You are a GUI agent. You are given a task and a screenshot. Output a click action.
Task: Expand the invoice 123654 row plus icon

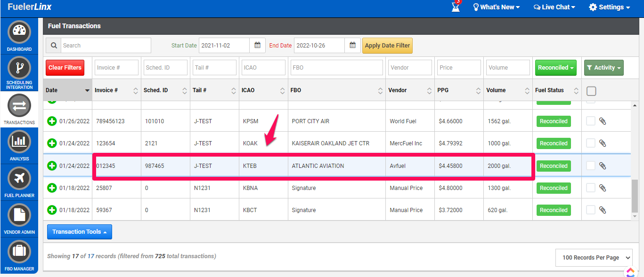click(52, 143)
